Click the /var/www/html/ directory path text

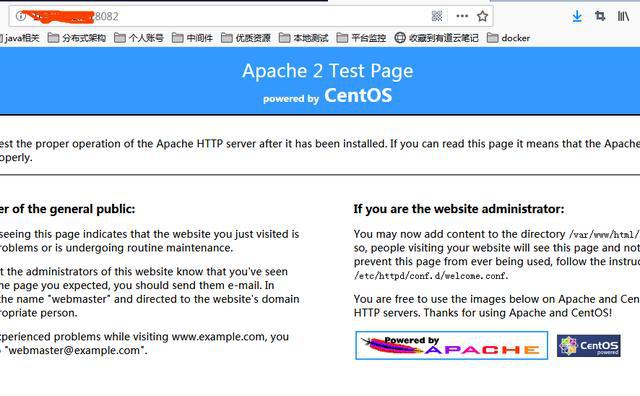tap(604, 234)
